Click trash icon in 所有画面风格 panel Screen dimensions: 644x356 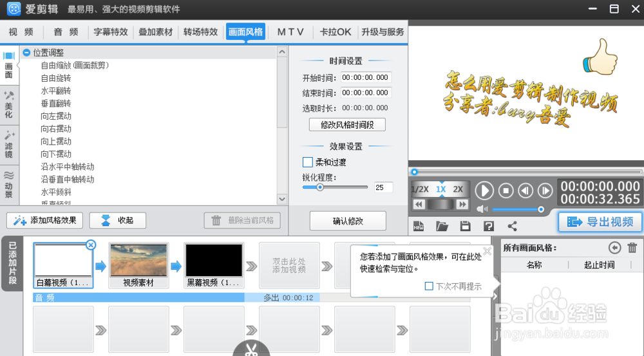(x=632, y=248)
